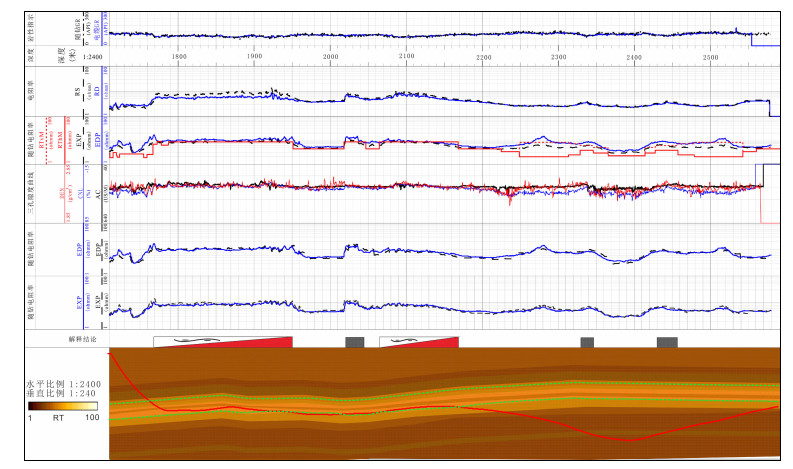
Task: Click the 随钻GR curve label in top track
Action: (77, 29)
